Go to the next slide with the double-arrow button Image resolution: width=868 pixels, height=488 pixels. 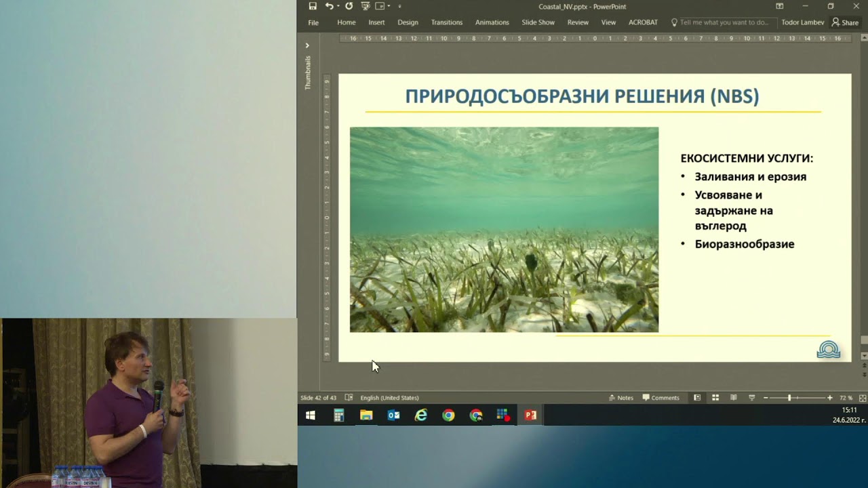864,374
